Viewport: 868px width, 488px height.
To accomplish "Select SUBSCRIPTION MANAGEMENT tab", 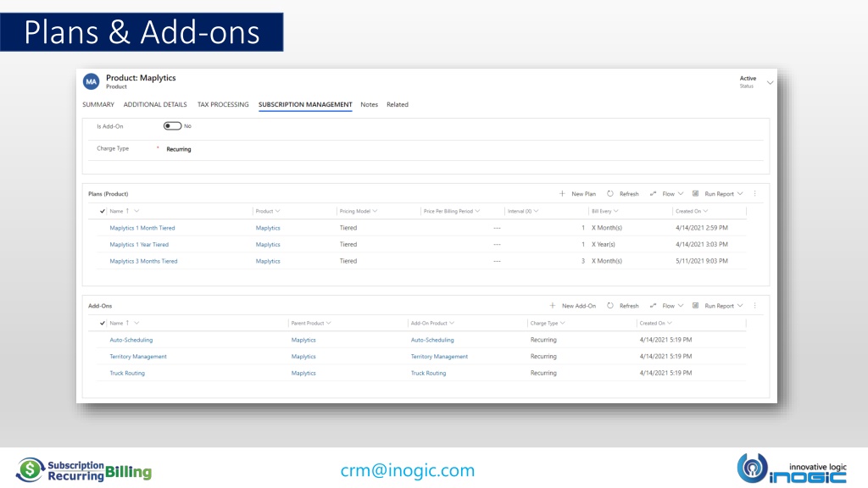I will [305, 104].
